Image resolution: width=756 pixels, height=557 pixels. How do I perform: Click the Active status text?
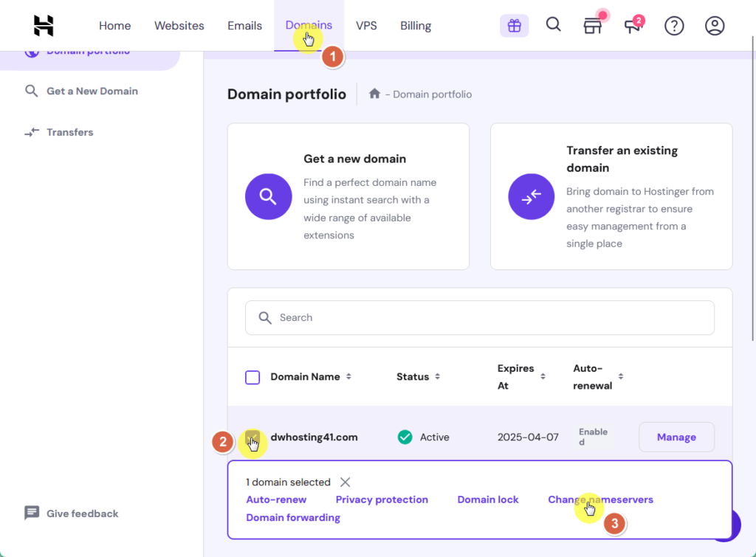[434, 437]
